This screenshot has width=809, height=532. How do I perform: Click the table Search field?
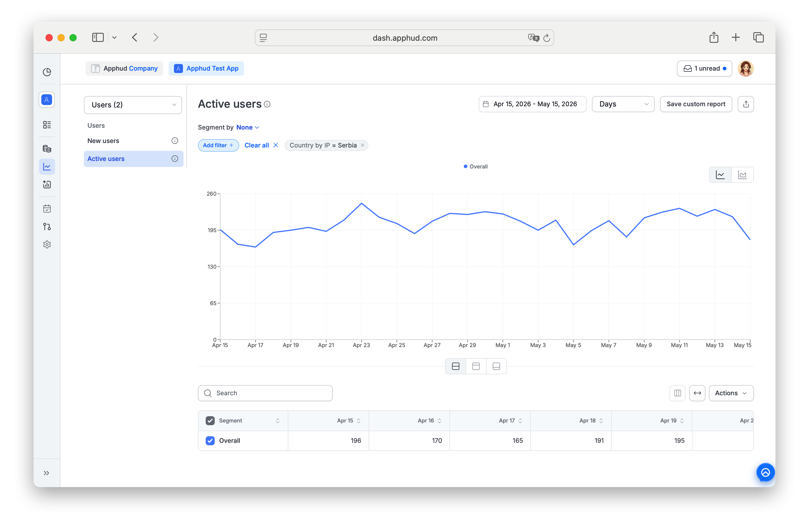tap(265, 393)
